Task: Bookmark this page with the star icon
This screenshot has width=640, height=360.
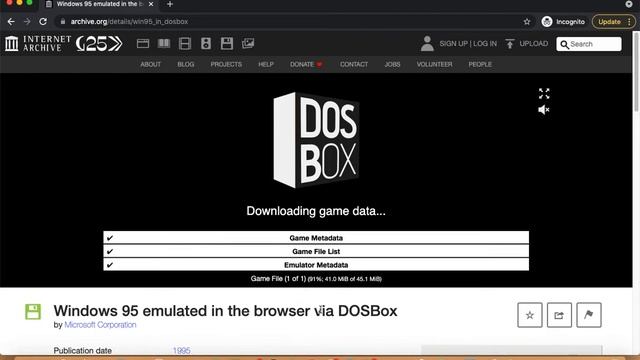Action: [527, 22]
